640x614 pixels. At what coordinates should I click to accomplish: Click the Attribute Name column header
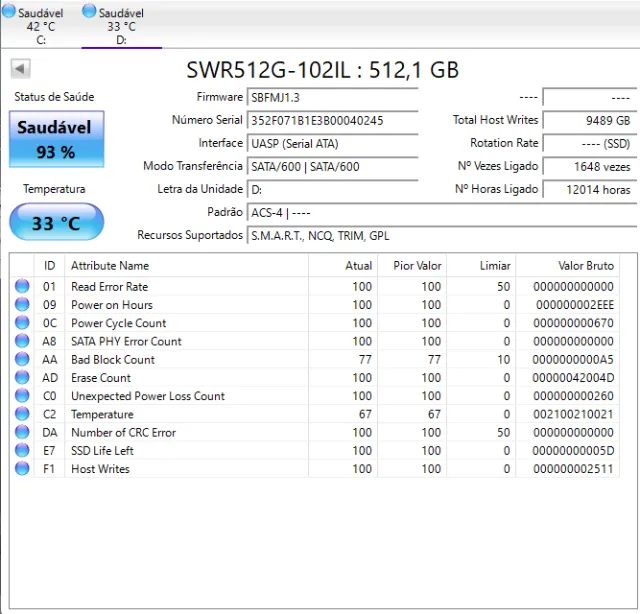tap(187, 266)
